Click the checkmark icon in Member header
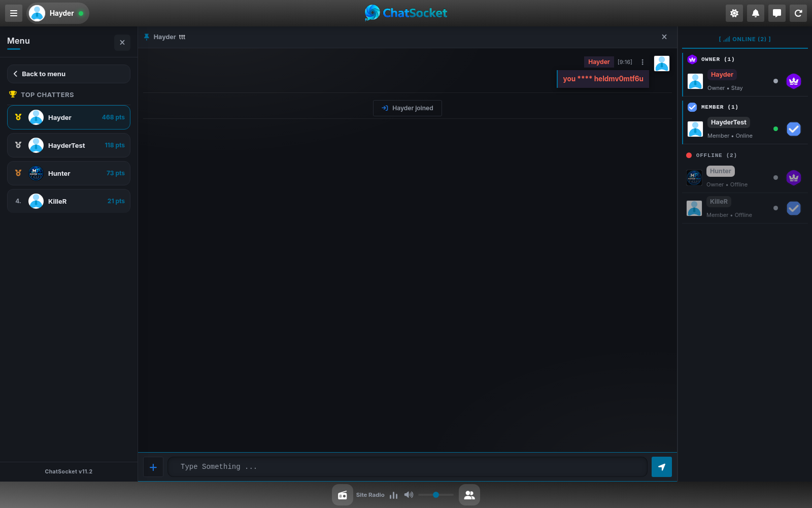 [692, 107]
